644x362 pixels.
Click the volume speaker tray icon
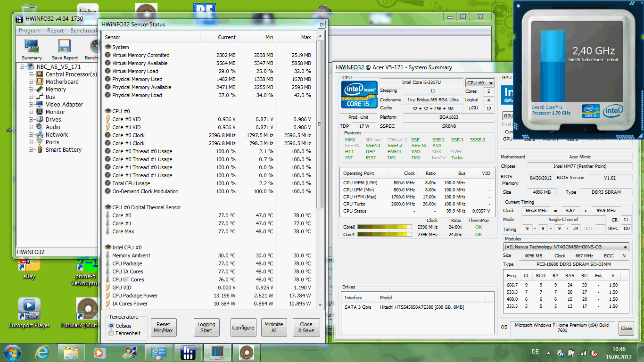(594, 353)
